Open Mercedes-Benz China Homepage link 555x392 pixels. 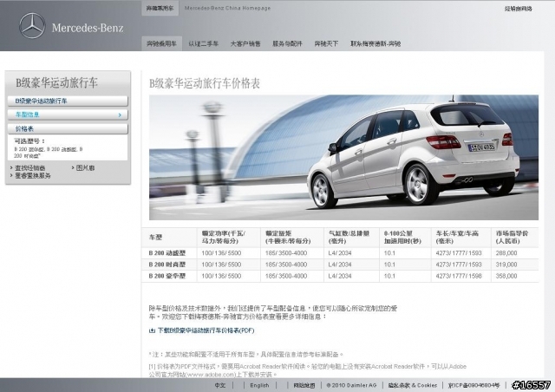pyautogui.click(x=227, y=8)
